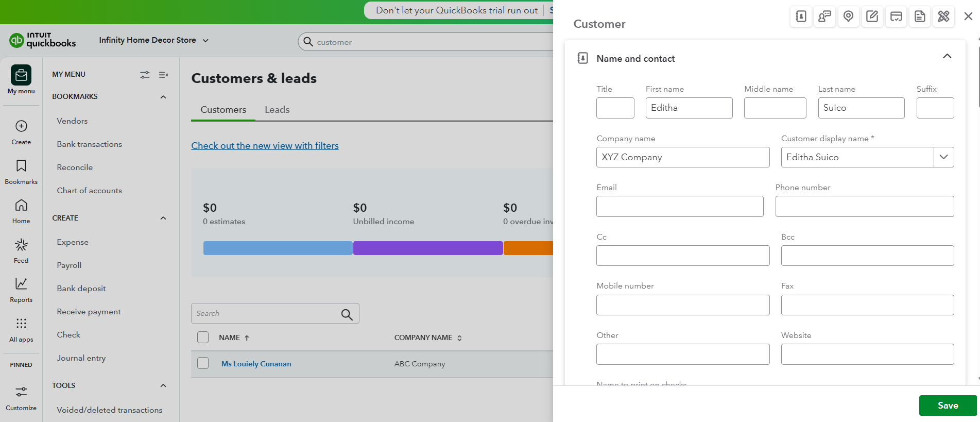
Task: Jump to Name and contact section icon
Action: click(801, 16)
